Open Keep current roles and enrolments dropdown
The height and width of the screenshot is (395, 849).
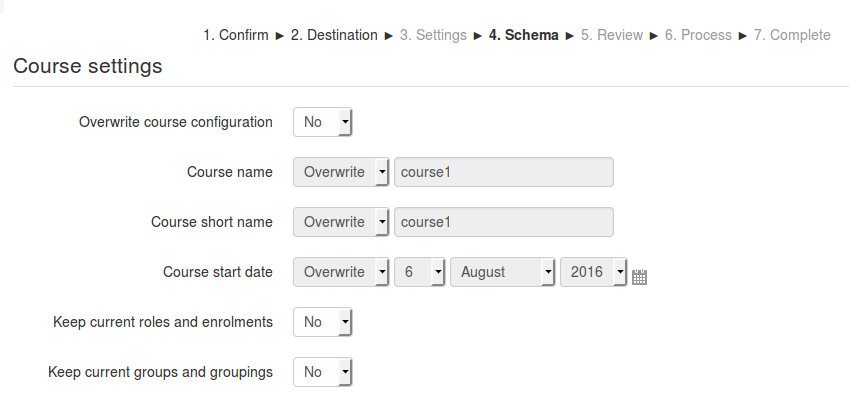[323, 322]
